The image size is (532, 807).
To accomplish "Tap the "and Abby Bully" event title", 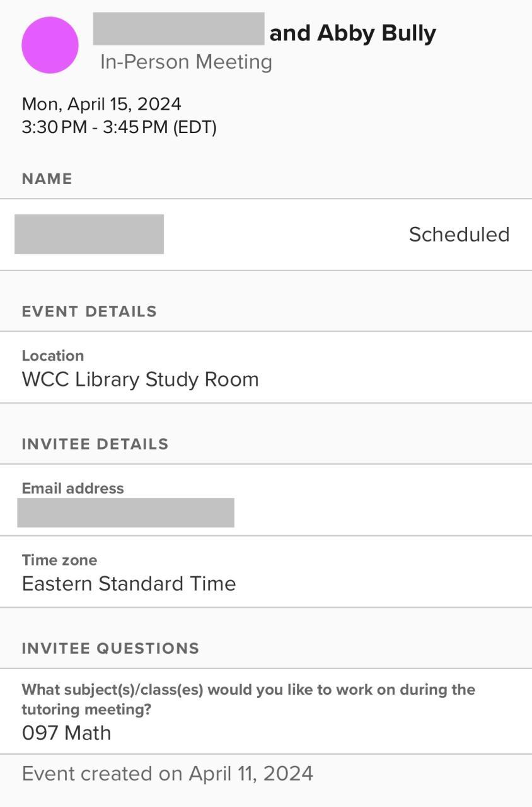I will (x=352, y=33).
